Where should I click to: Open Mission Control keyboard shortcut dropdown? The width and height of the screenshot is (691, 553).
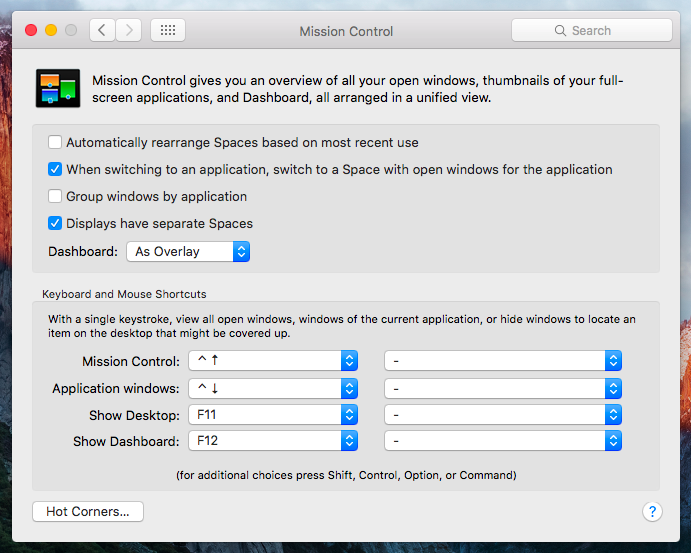tap(273, 361)
